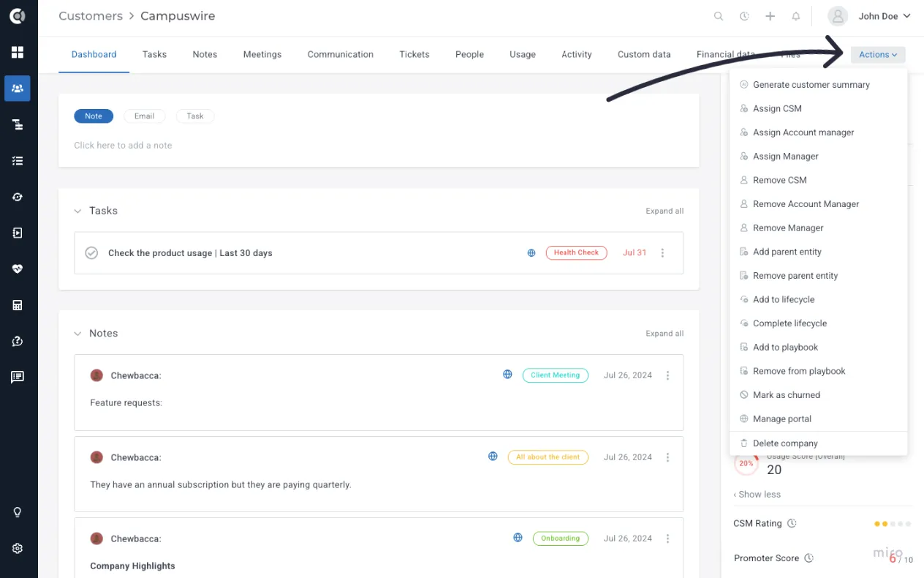Click the John Doe avatar icon
Screen dimensions: 924x578
pos(838,16)
